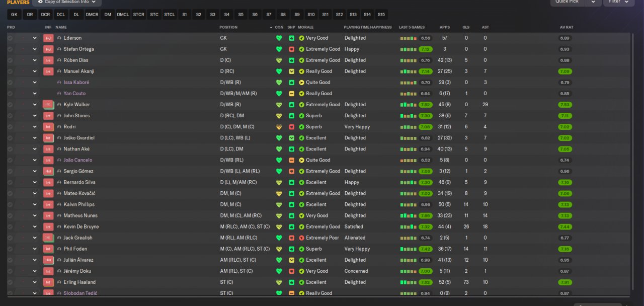
Task: Open the Filter dropdown
Action: point(619,2)
